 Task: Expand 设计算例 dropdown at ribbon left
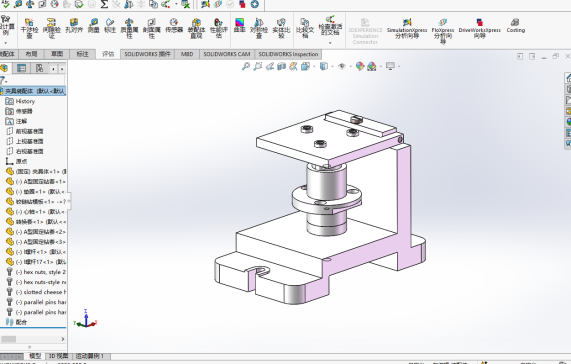tap(5, 43)
